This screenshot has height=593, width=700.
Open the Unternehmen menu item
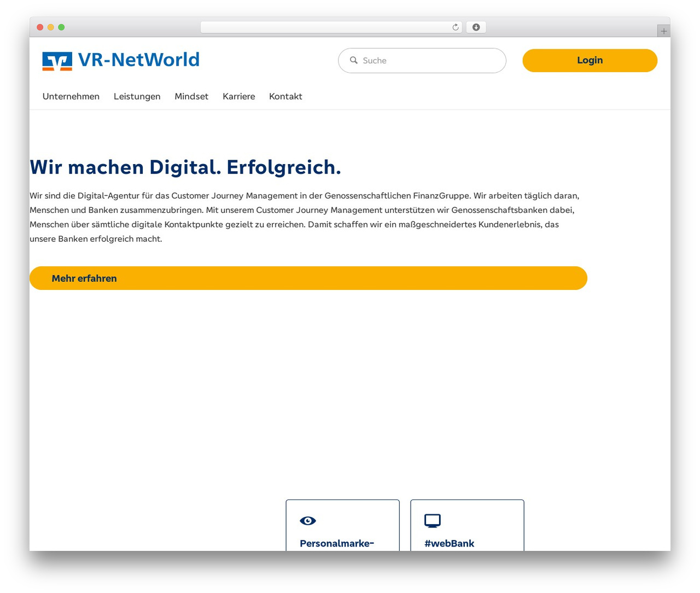[71, 96]
